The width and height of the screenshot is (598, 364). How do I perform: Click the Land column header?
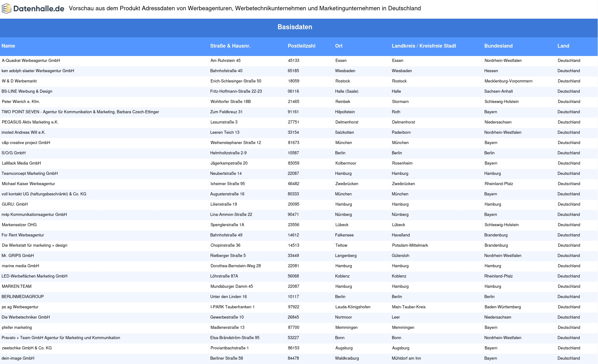point(563,46)
